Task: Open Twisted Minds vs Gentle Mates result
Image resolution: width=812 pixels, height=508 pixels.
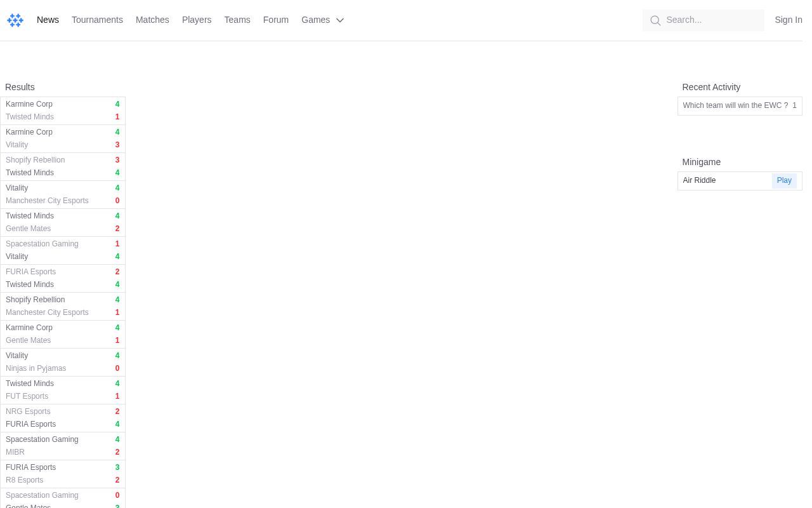Action: point(63,222)
